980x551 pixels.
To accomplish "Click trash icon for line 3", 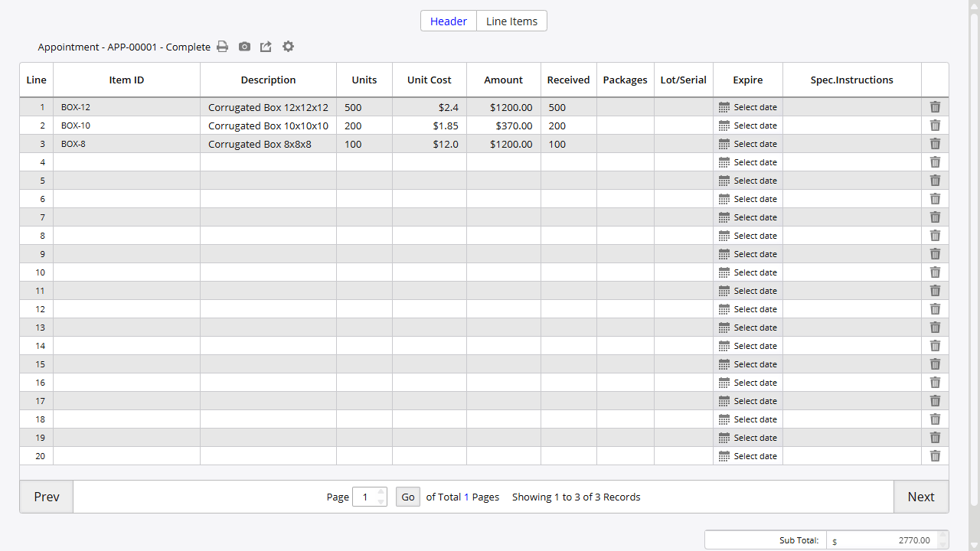I will point(935,144).
